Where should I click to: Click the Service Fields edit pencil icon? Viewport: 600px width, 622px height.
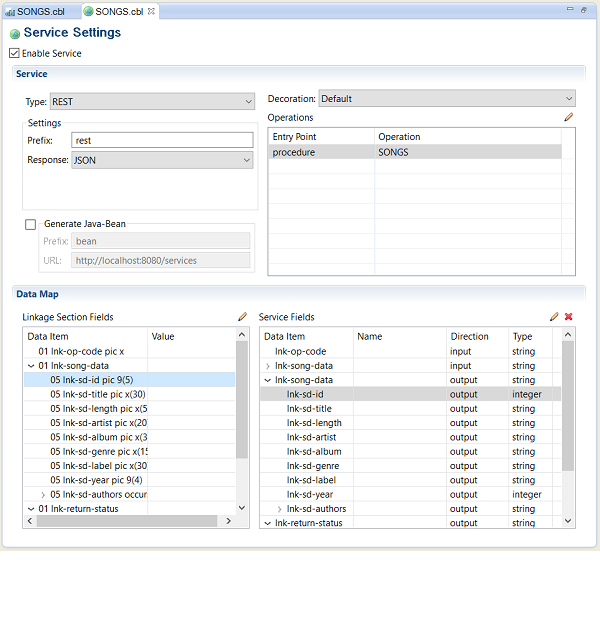[x=554, y=317]
